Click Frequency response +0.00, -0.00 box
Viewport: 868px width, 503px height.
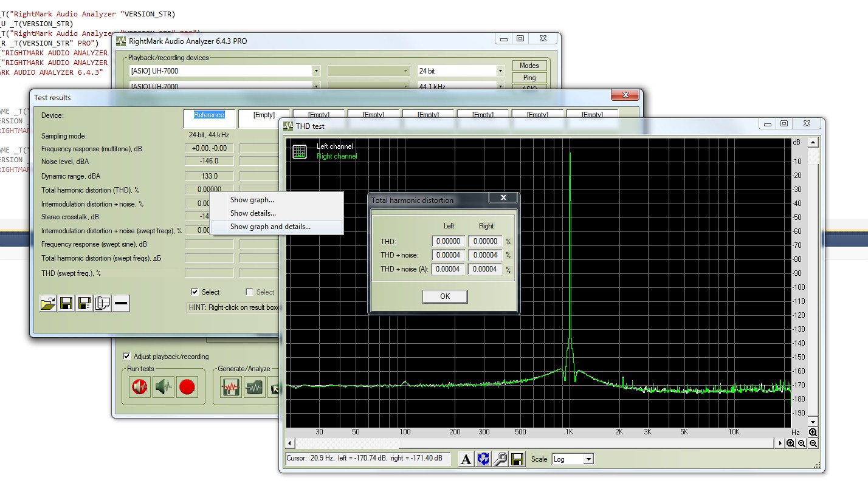point(209,148)
